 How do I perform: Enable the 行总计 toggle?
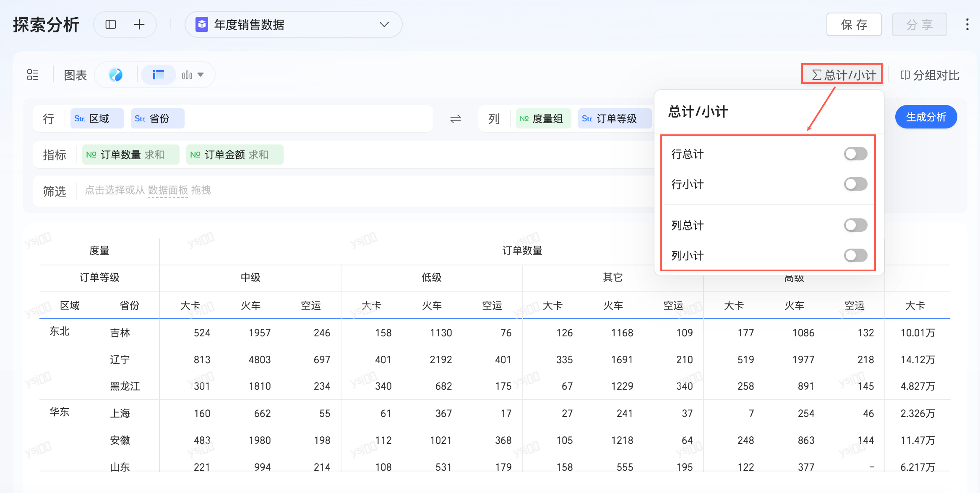pos(855,154)
